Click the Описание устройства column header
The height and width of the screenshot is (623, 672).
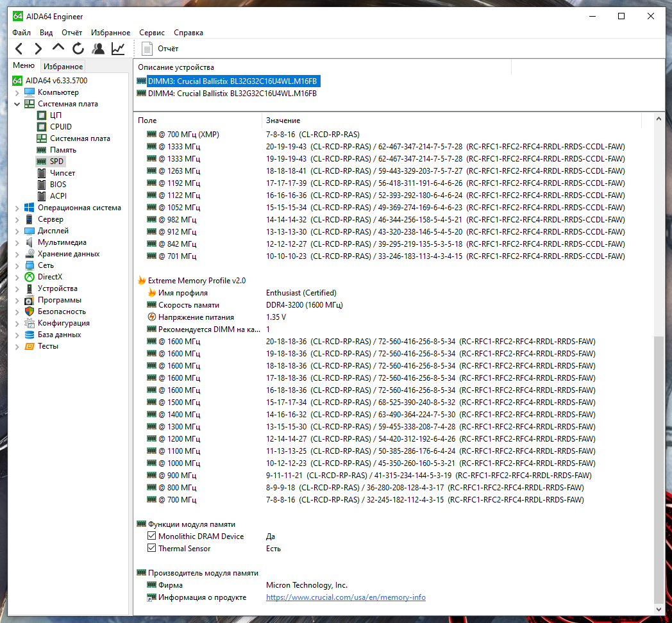pos(323,67)
